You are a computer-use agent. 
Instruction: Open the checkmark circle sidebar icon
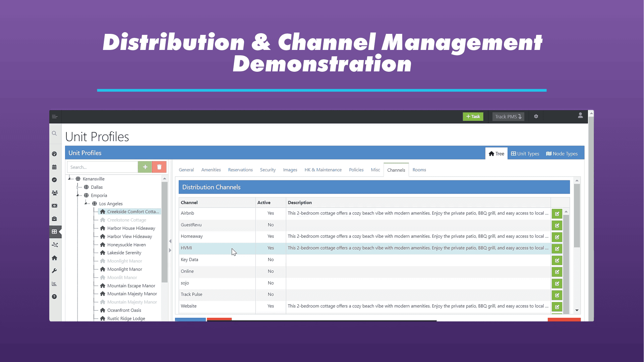coord(54,180)
